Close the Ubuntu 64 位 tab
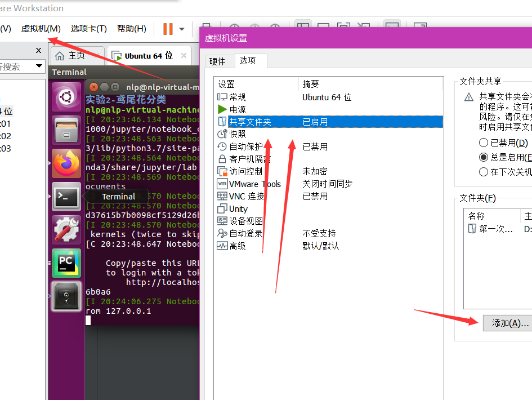 184,55
